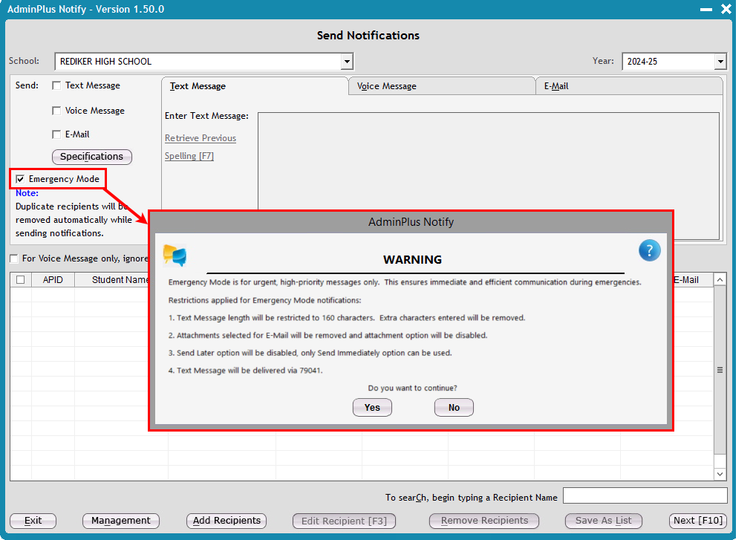Click the REDIKER HIGH SCHOOL field text
Viewport: 756px width, 540px height.
pos(105,62)
